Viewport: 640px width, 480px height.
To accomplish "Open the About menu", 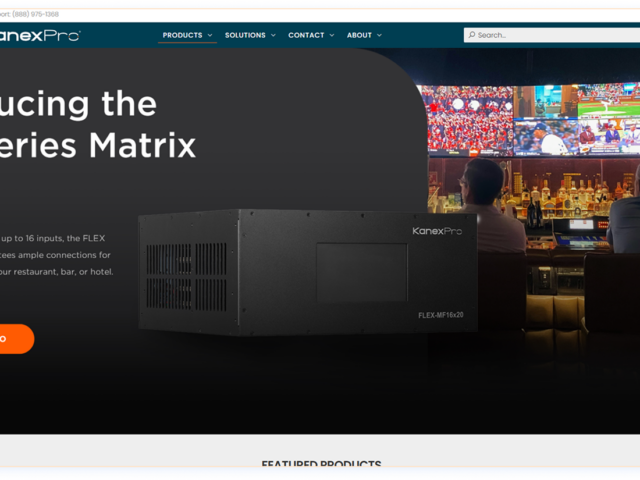I will pyautogui.click(x=359, y=35).
